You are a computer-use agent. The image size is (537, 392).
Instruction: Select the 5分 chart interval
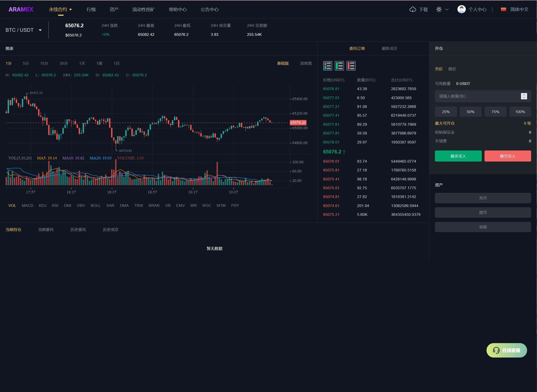[x=26, y=63]
